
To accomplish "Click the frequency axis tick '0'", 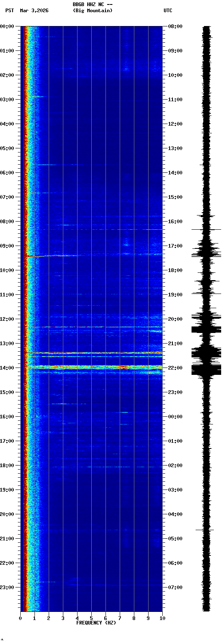I will click(20, 618).
